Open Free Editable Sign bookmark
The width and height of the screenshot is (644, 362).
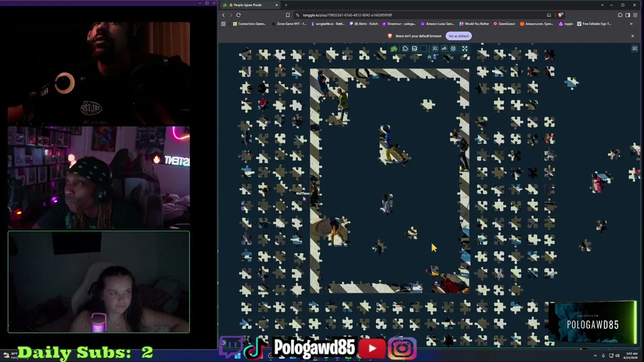pyautogui.click(x=594, y=24)
